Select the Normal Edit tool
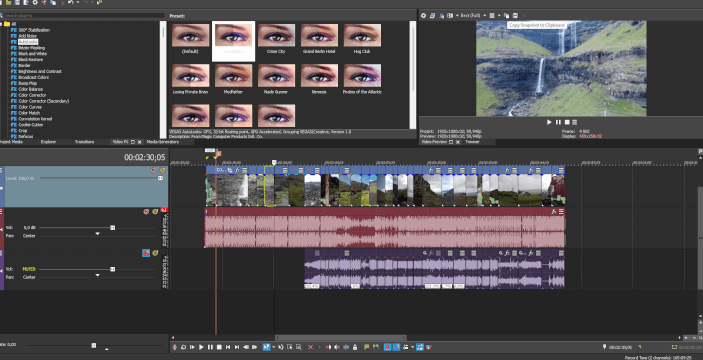The width and height of the screenshot is (703, 360). (x=266, y=347)
